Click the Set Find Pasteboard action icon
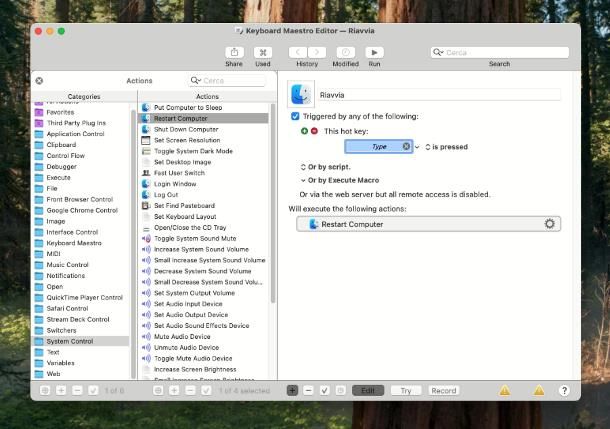The height and width of the screenshot is (429, 610). pos(146,205)
